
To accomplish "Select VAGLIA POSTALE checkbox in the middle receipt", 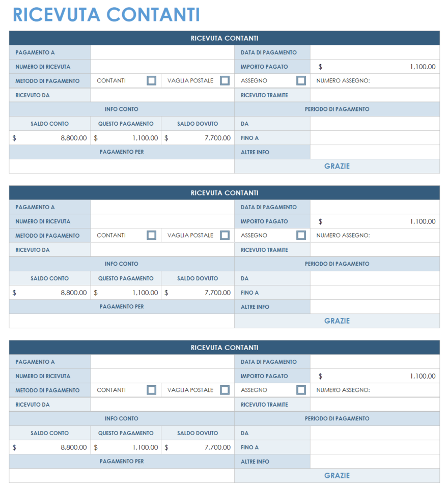I will point(225,235).
